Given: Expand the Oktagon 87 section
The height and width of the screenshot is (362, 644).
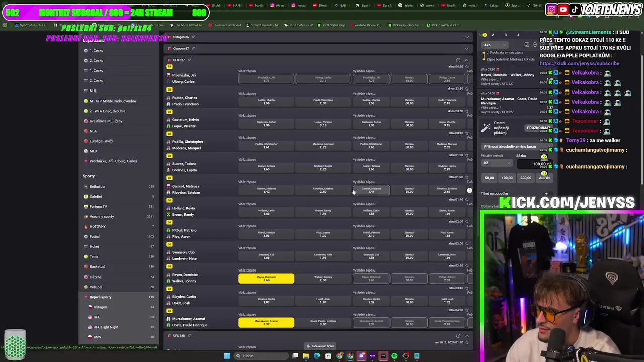Looking at the screenshot, I should point(466,48).
